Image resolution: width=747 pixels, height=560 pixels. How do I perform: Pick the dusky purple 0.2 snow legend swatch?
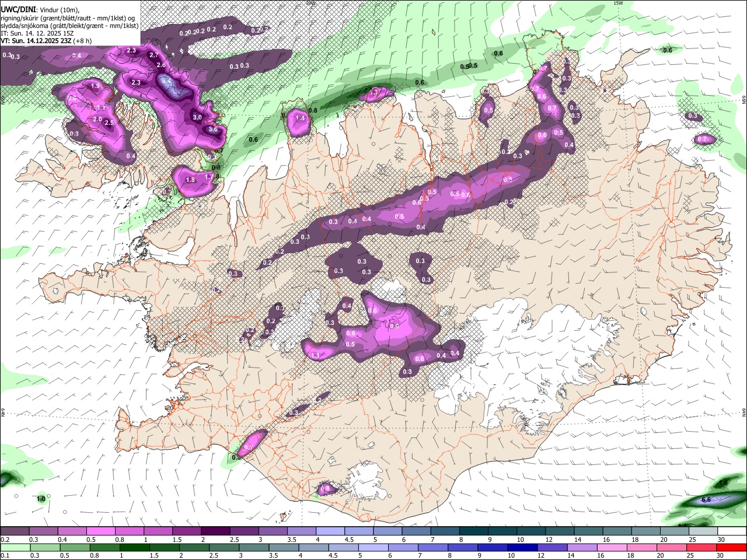coord(15,531)
